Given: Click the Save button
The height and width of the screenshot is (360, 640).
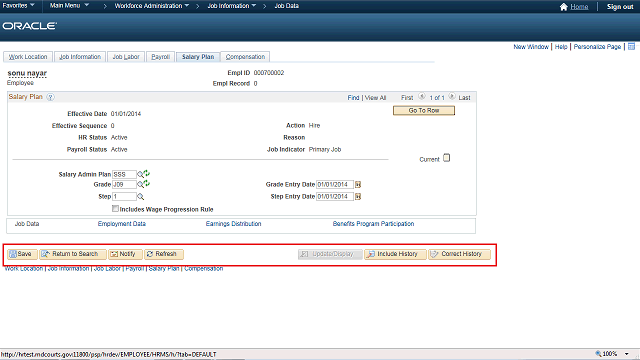Looking at the screenshot, I should 22,254.
